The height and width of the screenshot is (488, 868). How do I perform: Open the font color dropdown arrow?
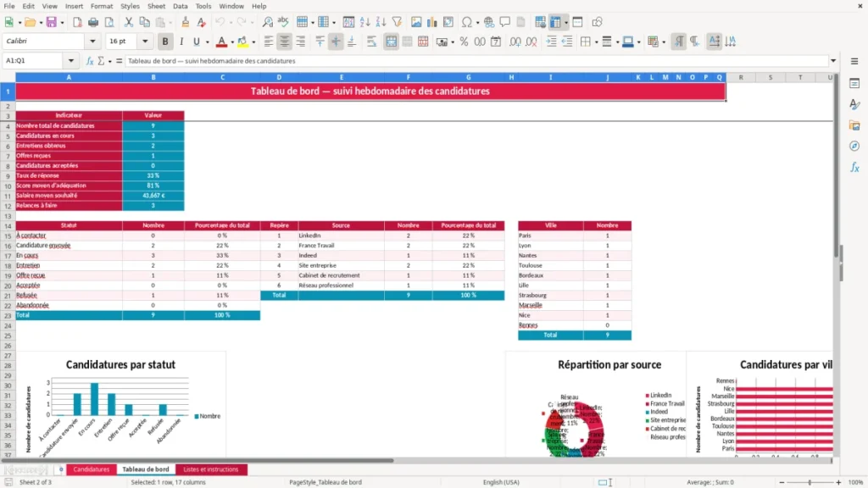[x=231, y=42]
